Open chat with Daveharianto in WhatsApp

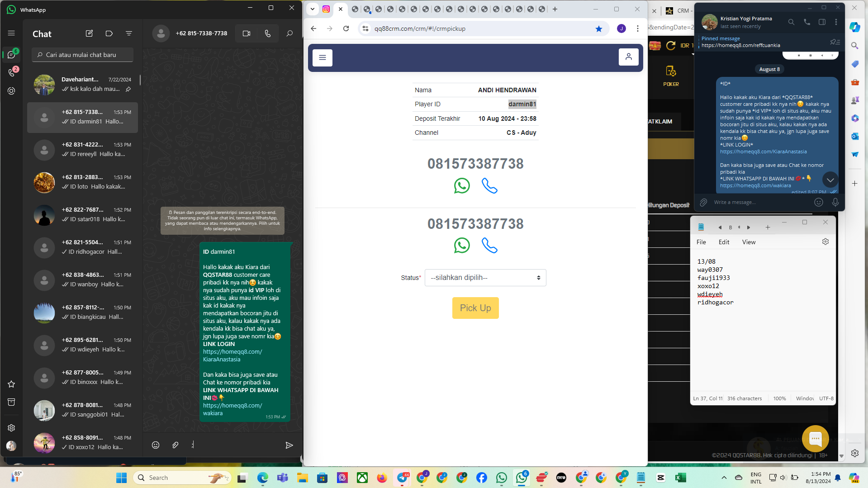[x=82, y=85]
